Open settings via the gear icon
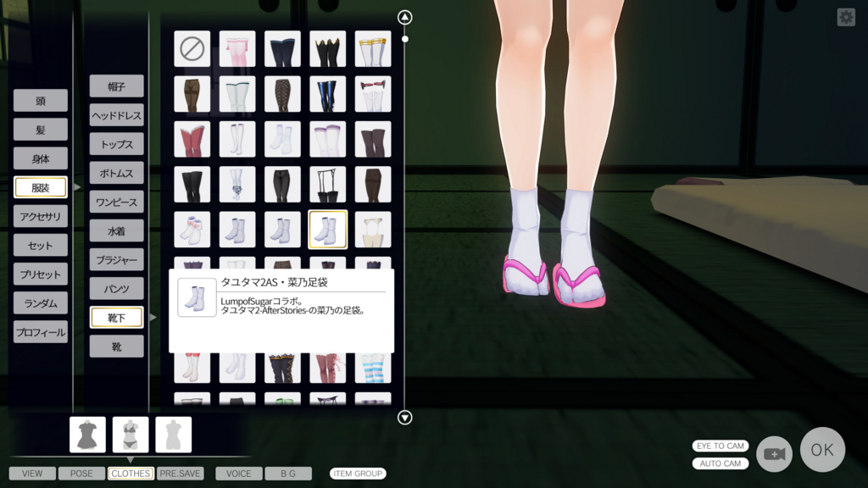This screenshot has width=868, height=488. point(846,17)
